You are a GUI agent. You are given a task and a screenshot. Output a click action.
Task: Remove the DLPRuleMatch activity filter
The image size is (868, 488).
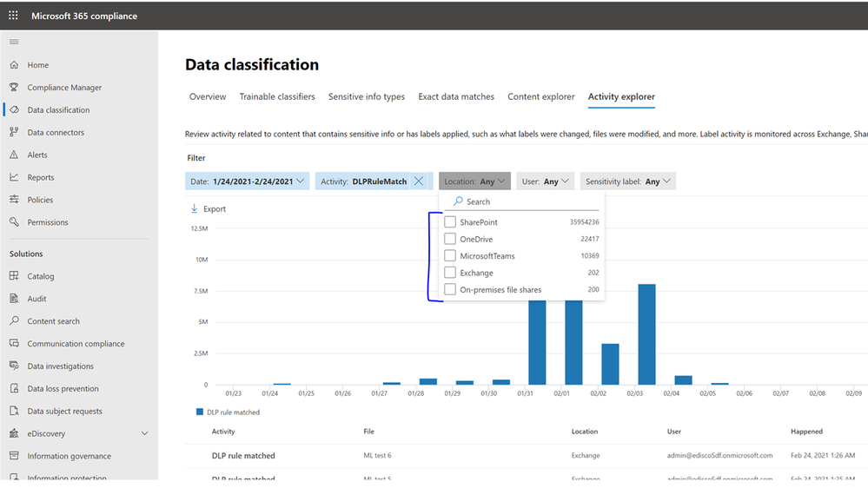point(419,181)
